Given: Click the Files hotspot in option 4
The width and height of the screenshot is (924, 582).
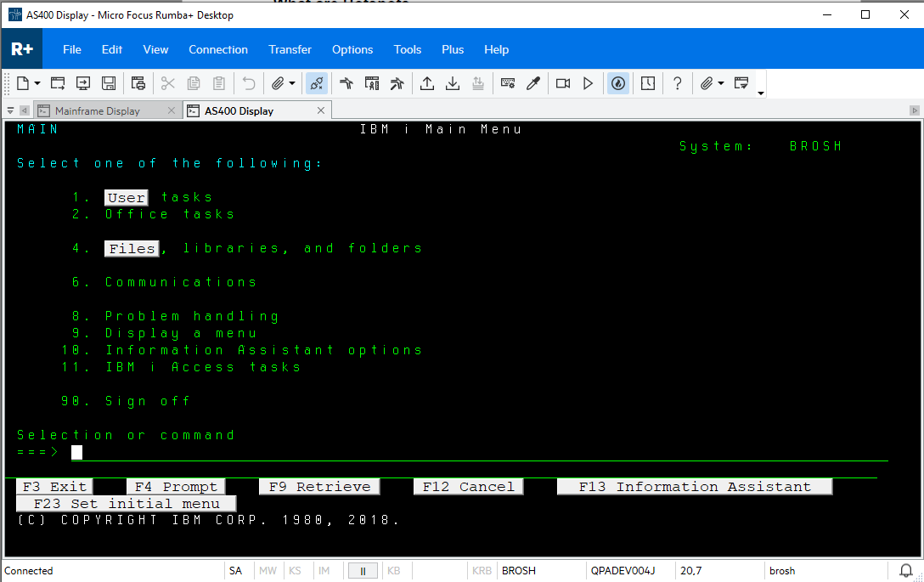Looking at the screenshot, I should (132, 249).
